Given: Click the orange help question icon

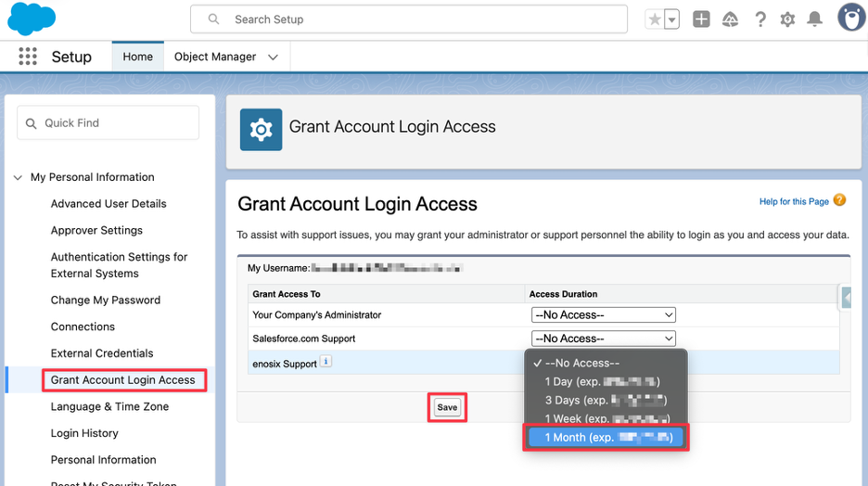Looking at the screenshot, I should [x=839, y=200].
